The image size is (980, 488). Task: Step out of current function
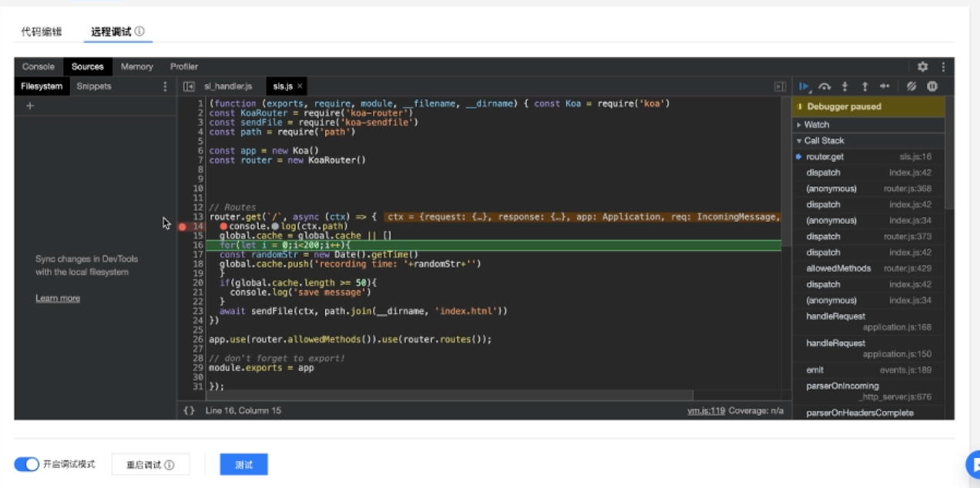(x=864, y=87)
